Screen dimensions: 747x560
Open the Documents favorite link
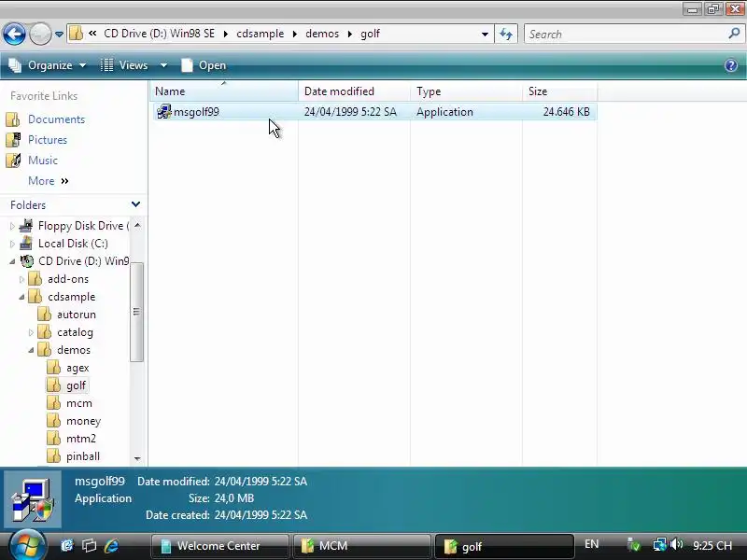coord(56,119)
